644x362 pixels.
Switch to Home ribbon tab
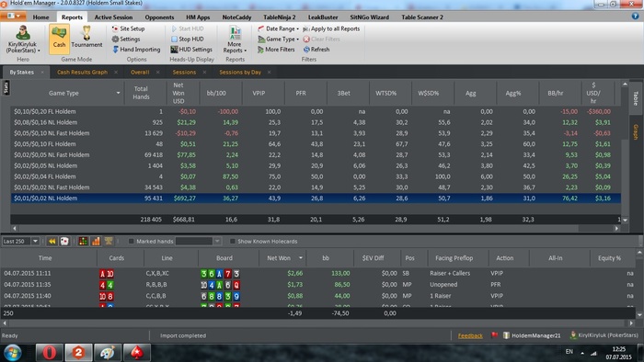click(x=40, y=17)
